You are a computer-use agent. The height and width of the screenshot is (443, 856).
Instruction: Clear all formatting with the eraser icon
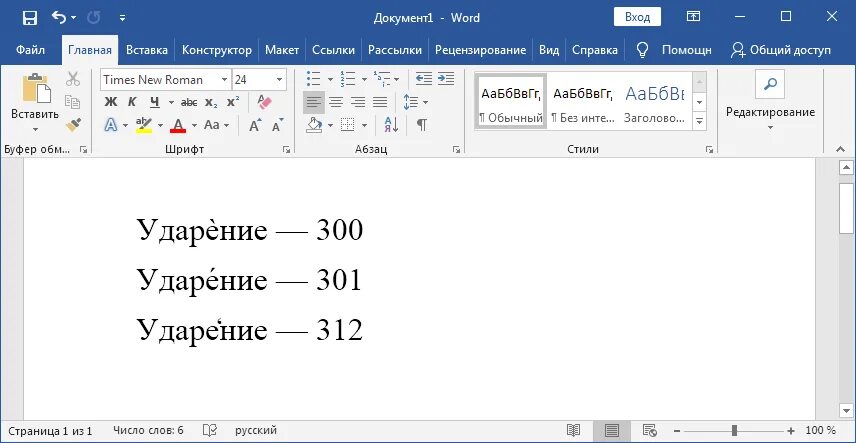click(x=264, y=102)
